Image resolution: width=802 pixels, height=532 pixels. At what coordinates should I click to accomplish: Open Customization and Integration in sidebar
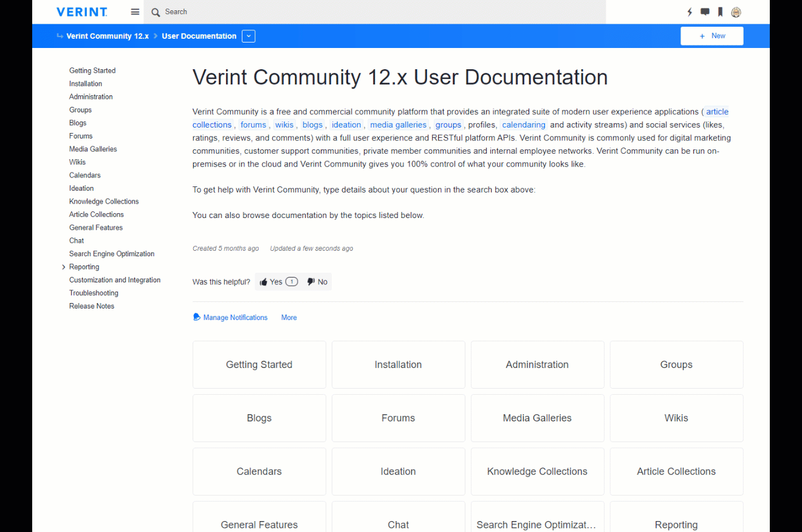[x=115, y=280]
